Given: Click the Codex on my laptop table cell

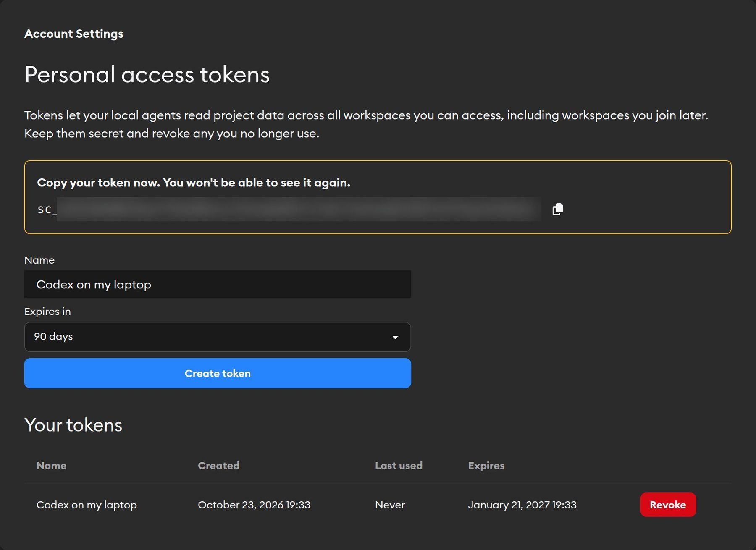Looking at the screenshot, I should (87, 505).
